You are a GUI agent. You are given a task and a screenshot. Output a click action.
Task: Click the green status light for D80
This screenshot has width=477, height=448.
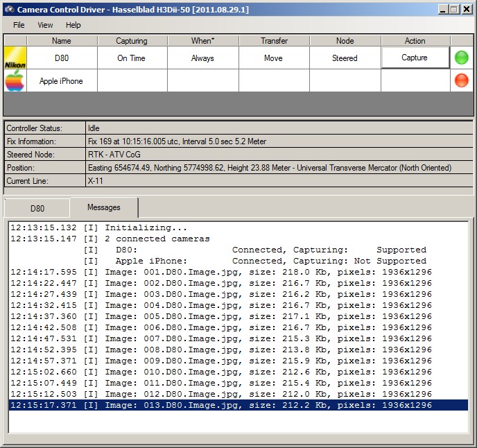461,58
